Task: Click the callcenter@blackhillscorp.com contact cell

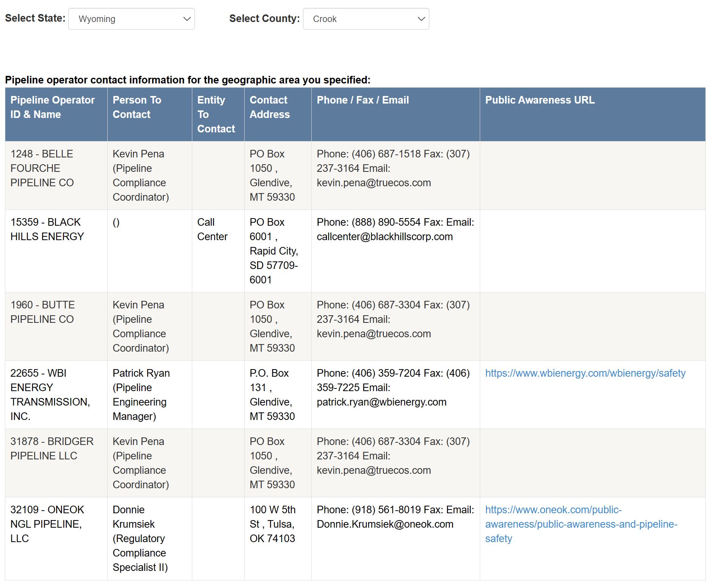Action: point(396,251)
